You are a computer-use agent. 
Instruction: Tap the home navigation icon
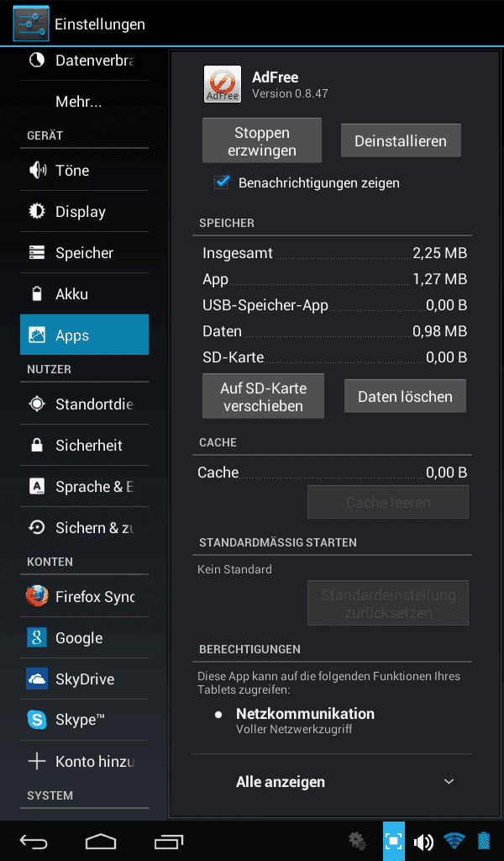(x=101, y=841)
